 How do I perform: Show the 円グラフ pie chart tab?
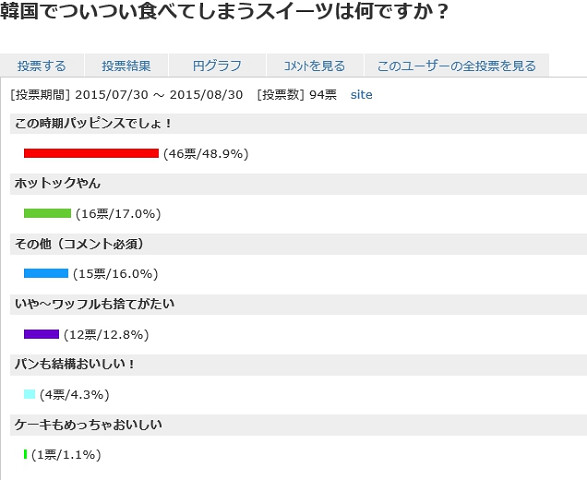[217, 66]
